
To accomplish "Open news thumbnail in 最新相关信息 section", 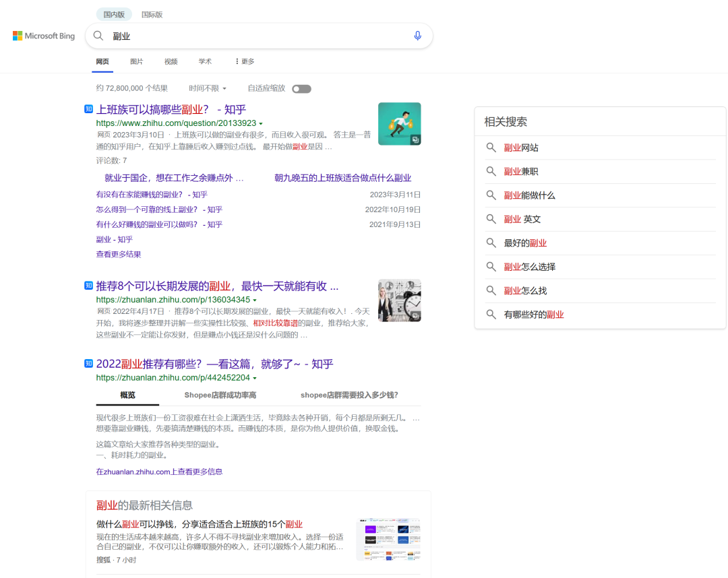I will [x=388, y=540].
